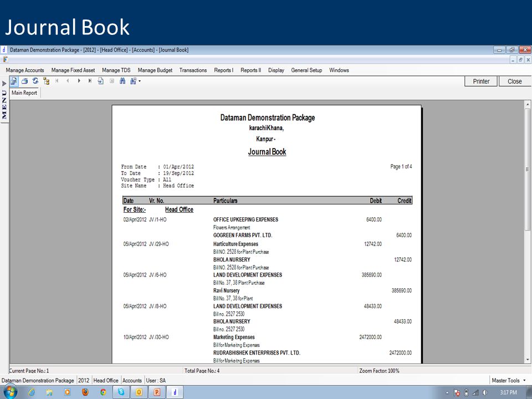Go to First Page toolbar arrow
The height and width of the screenshot is (399, 532).
pyautogui.click(x=57, y=81)
